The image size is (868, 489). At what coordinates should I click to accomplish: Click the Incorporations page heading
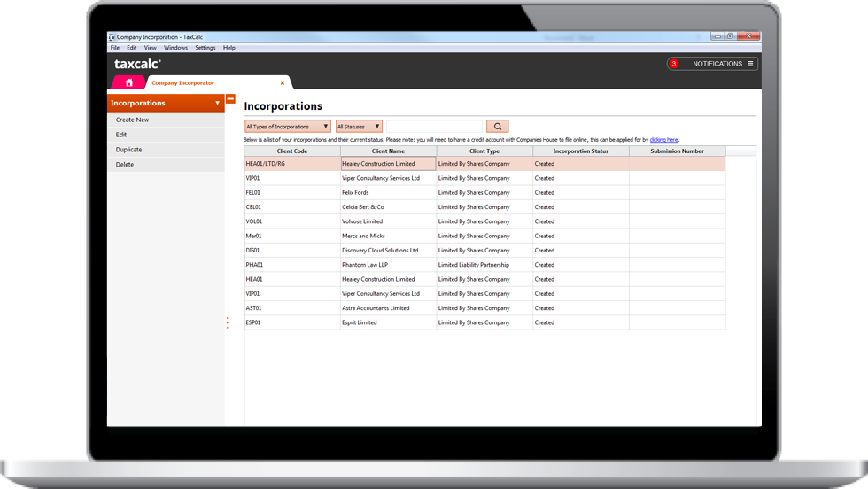283,105
